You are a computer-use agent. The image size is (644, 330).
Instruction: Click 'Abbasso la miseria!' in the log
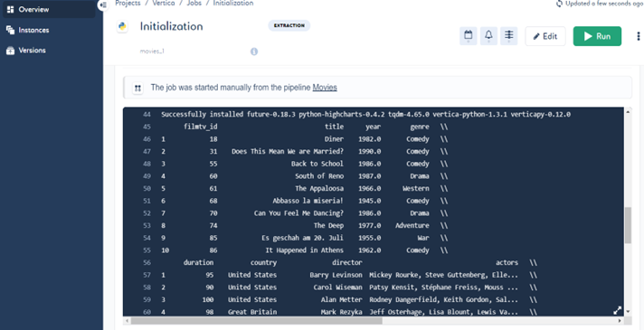coord(308,201)
